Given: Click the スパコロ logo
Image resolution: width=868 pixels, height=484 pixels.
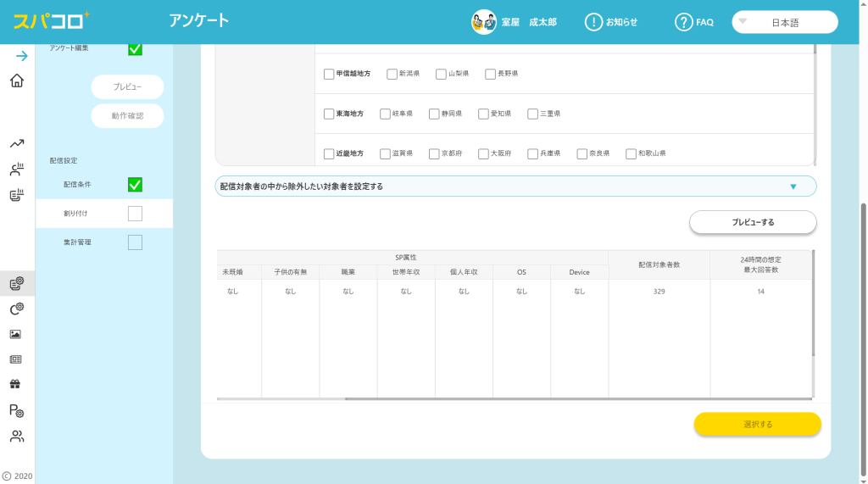Looking at the screenshot, I should (52, 21).
